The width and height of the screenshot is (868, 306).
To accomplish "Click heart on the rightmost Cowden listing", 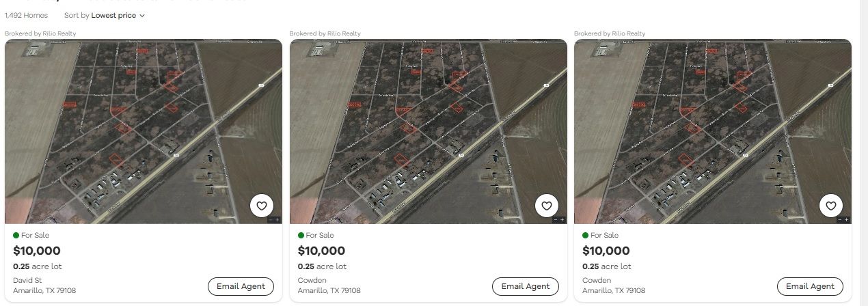I will pos(831,206).
